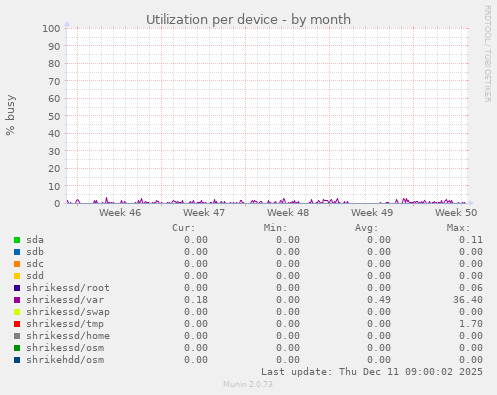Click the 'Last update' timestamp text
This screenshot has height=395, width=497.
372,372
